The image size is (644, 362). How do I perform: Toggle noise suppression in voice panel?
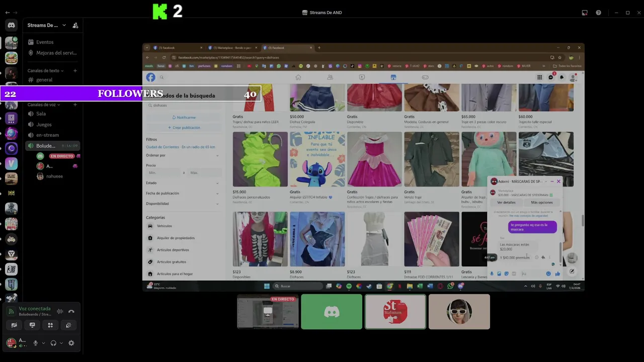tap(60, 312)
